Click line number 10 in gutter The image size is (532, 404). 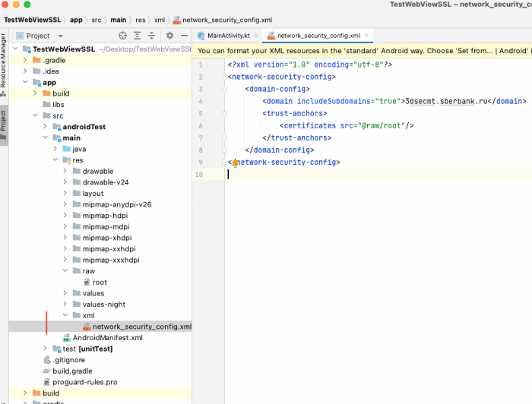[x=199, y=174]
